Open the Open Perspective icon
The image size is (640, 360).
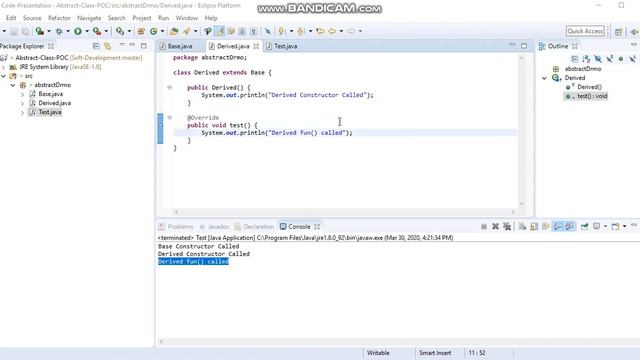pyautogui.click(x=619, y=31)
